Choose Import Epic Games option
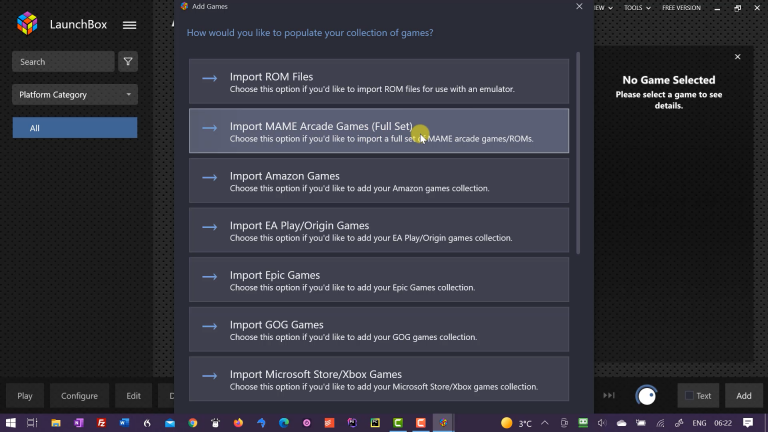768x432 pixels. 379,280
